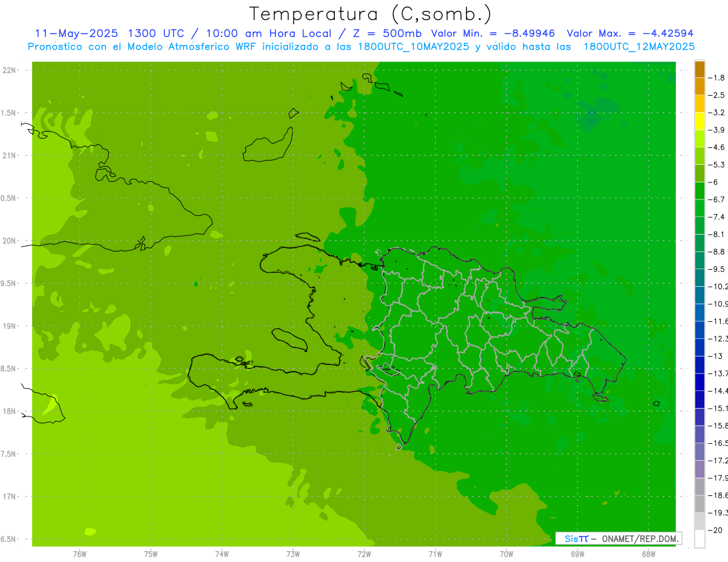The width and height of the screenshot is (728, 562).
Task: Click the title "Temperatura (C,somb.)"
Action: pos(370,15)
